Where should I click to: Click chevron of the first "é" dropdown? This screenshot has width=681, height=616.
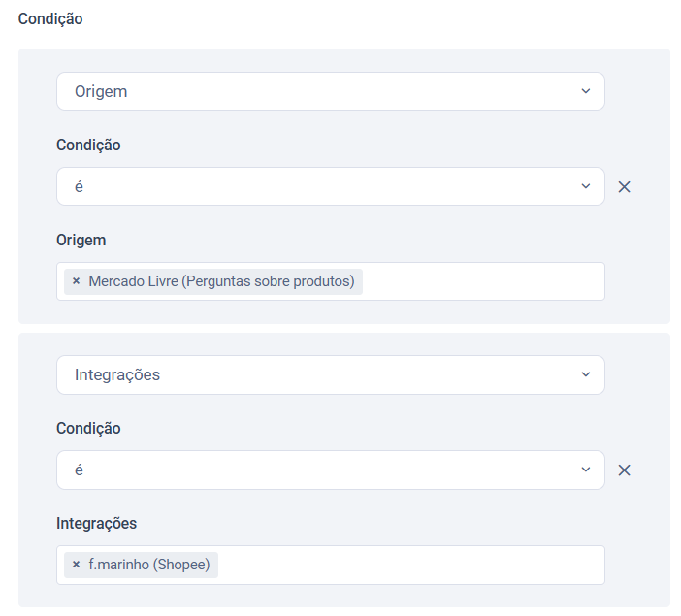(585, 186)
